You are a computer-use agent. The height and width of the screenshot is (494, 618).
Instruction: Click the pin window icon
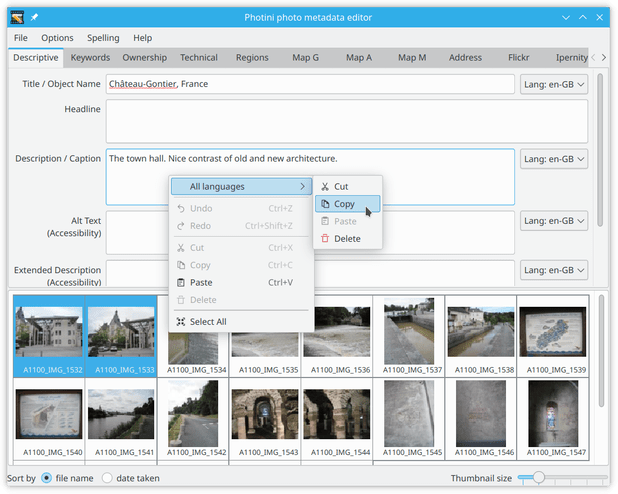35,17
